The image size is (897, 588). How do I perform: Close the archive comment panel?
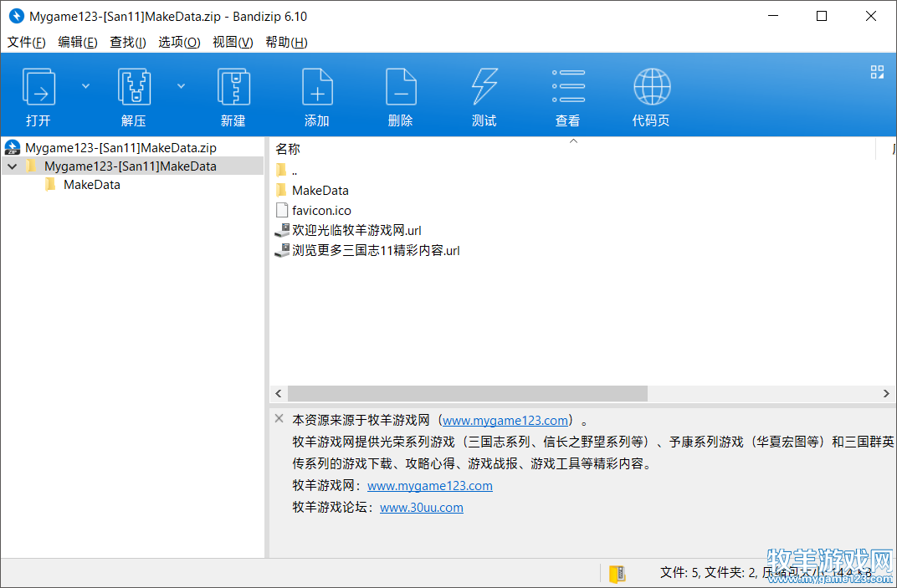pos(279,419)
